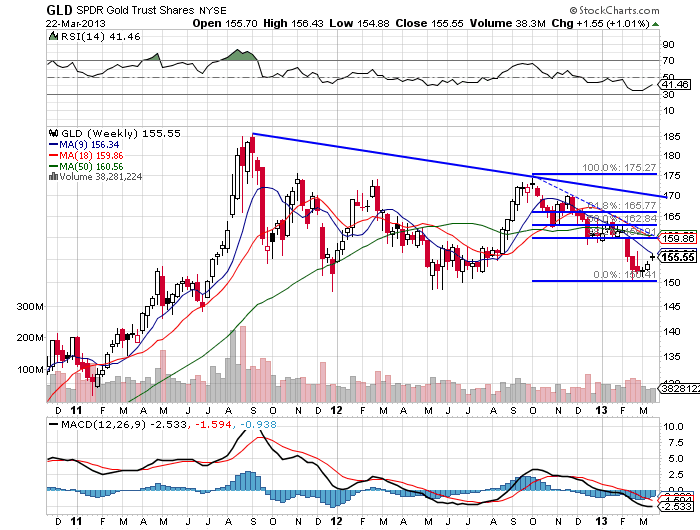Click the 100M volume axis label
700x530 pixels.
[30, 370]
